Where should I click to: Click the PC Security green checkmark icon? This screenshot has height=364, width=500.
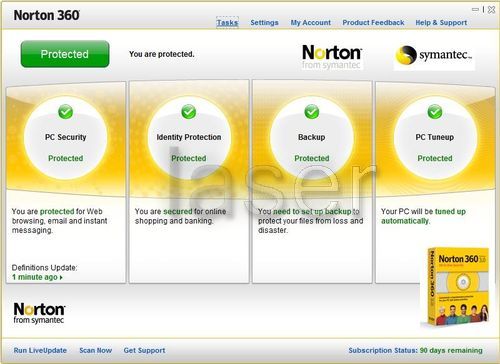tap(65, 112)
